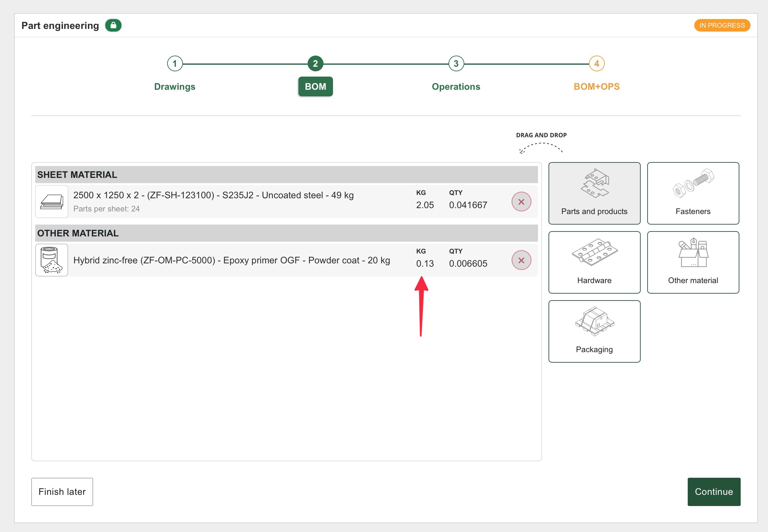Select the Fasteners nut-and-bolt tile
Image resolution: width=768 pixels, height=532 pixels.
coord(693,193)
